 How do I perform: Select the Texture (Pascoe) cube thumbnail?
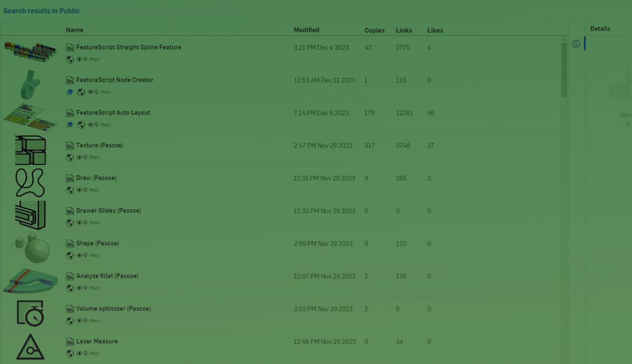(x=30, y=150)
